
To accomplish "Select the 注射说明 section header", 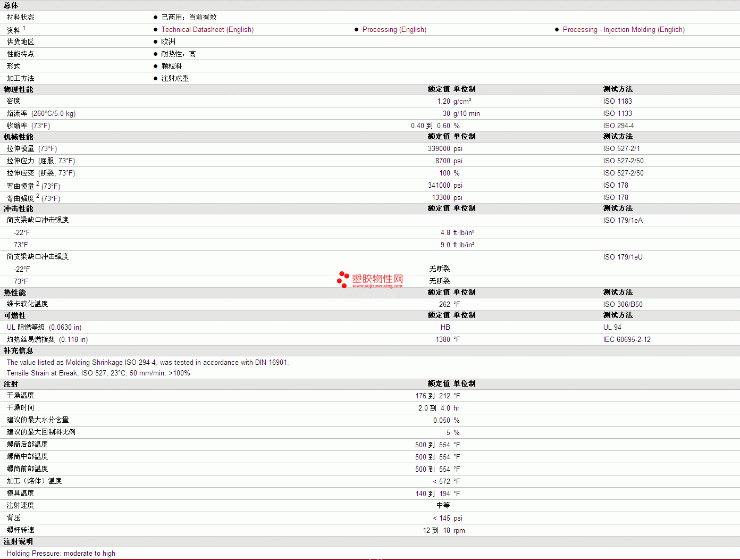I will tap(19, 541).
